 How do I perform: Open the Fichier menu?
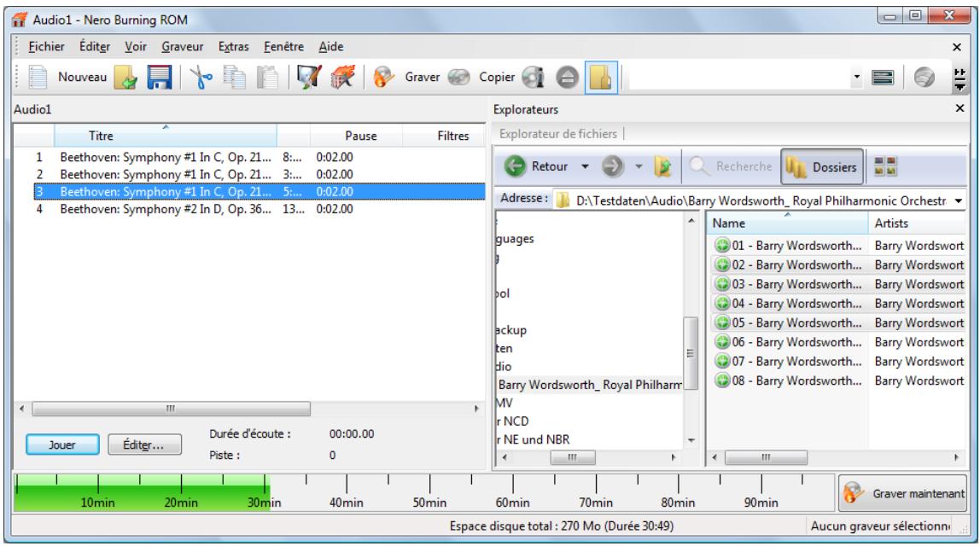pyautogui.click(x=46, y=47)
